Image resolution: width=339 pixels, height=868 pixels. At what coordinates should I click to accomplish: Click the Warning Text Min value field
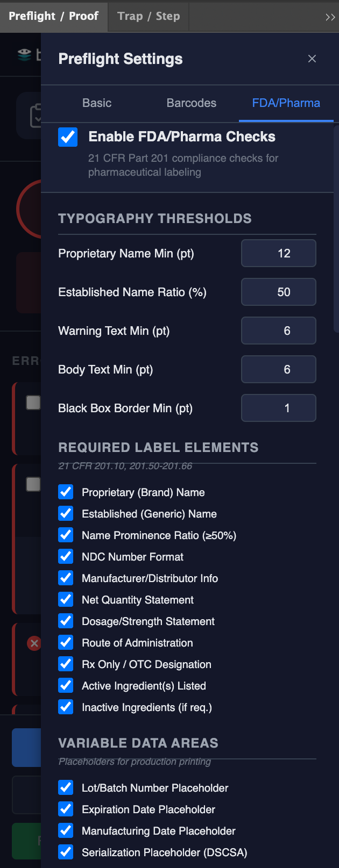coord(278,331)
